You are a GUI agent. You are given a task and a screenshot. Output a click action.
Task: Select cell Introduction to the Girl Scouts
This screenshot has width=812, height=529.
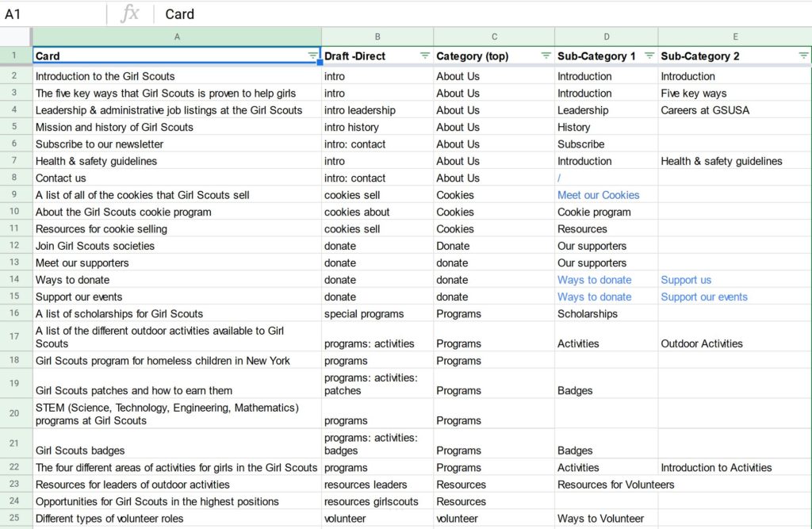(177, 76)
